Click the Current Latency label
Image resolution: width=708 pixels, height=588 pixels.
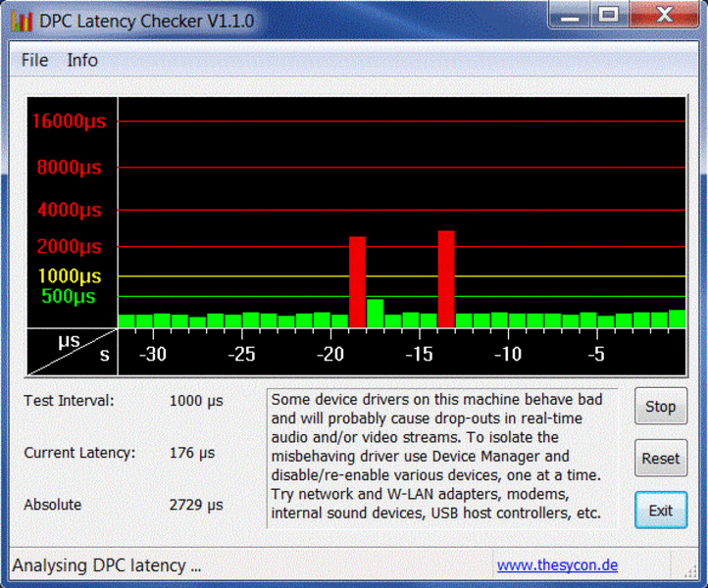(x=79, y=453)
